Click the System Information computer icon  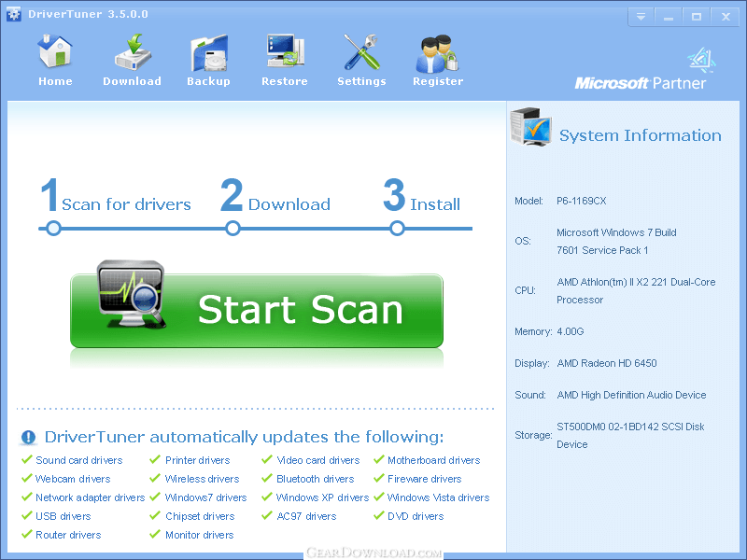tap(530, 127)
